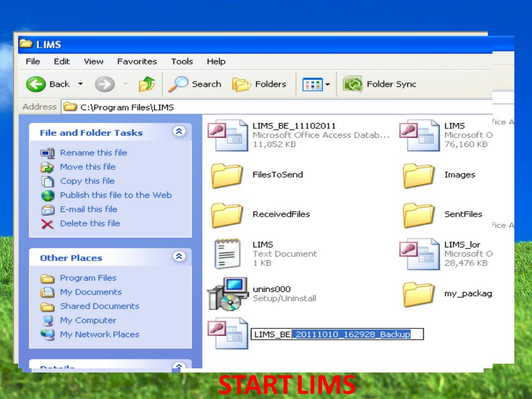This screenshot has width=532, height=399.
Task: Open the View menu
Action: (94, 61)
